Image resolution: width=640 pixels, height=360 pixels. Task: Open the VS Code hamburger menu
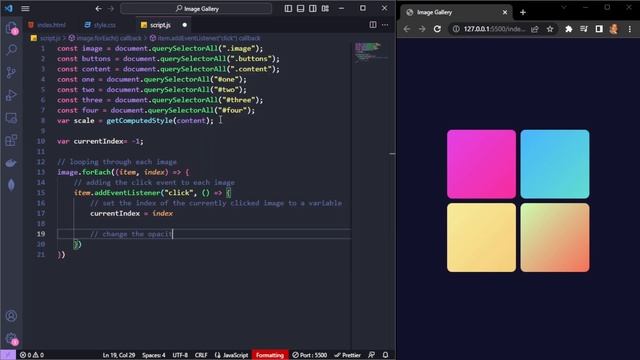pyautogui.click(x=25, y=8)
